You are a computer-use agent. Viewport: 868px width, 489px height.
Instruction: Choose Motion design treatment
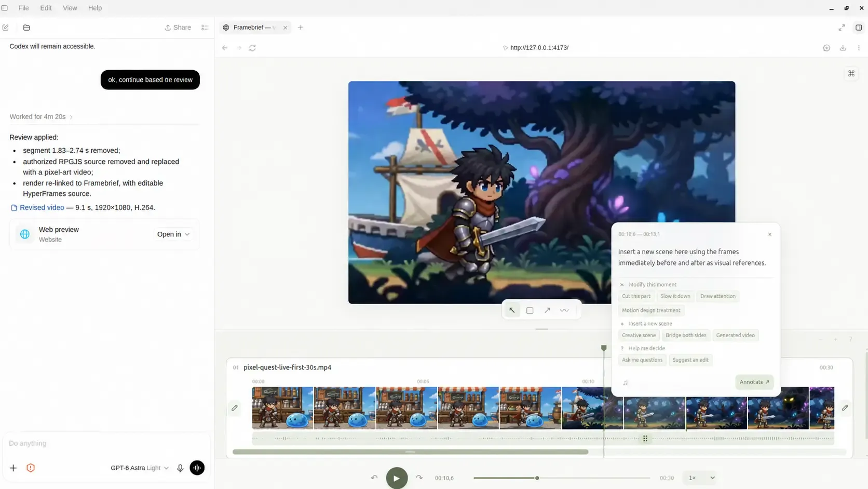tap(651, 310)
